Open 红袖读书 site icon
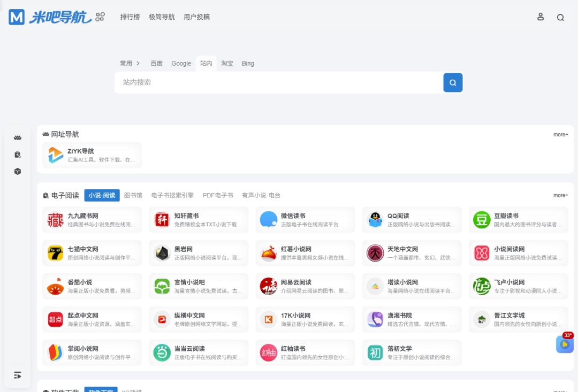This screenshot has height=392, width=578. pyautogui.click(x=269, y=352)
